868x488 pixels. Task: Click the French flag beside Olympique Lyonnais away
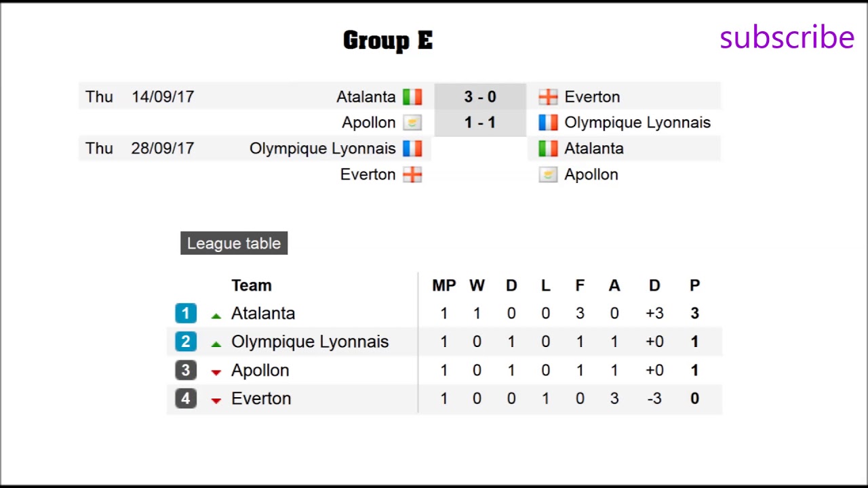[x=548, y=123]
